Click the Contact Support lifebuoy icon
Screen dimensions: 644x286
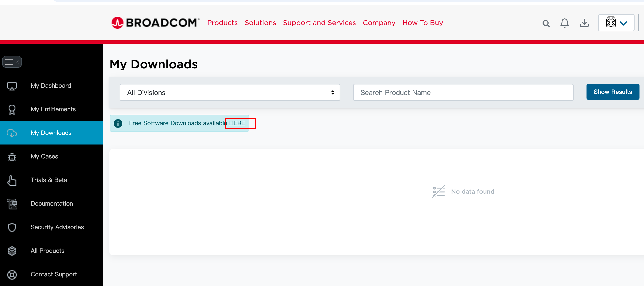12,274
